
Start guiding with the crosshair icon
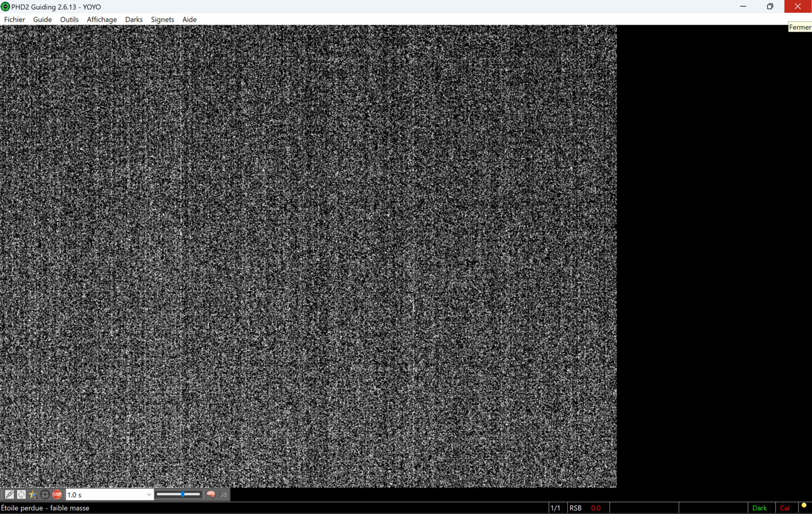pos(45,494)
